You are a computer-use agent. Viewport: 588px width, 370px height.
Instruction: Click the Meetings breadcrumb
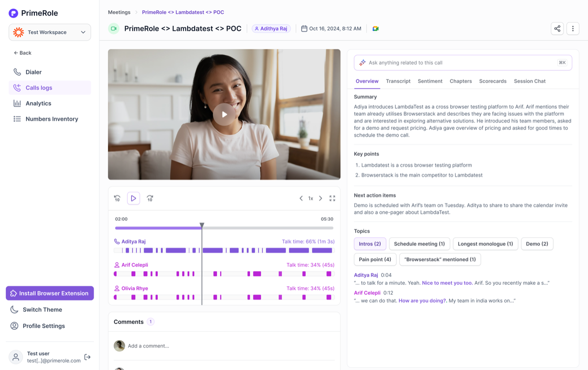[119, 12]
